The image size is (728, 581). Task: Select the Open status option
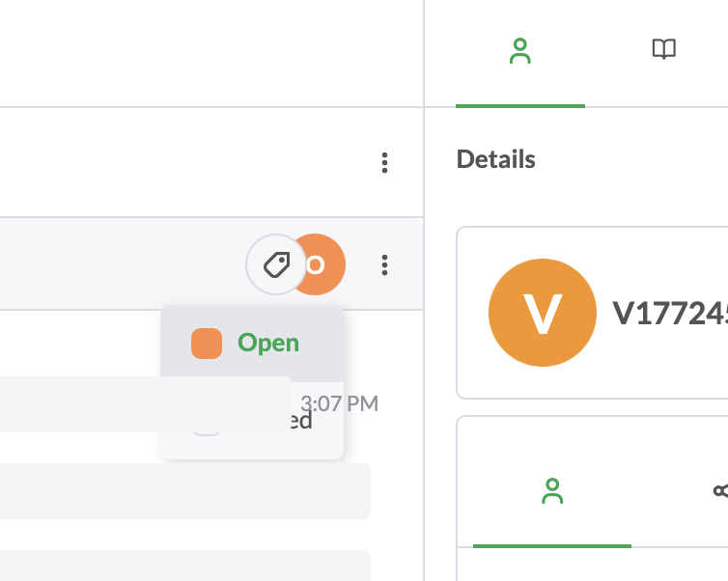pyautogui.click(x=267, y=343)
